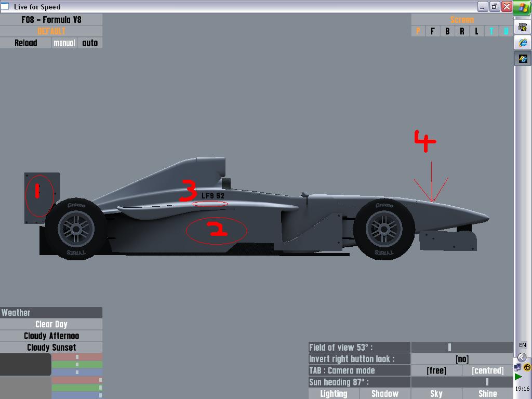Click the Windows Start button
Screen dimensions: 532x399
click(523, 7)
